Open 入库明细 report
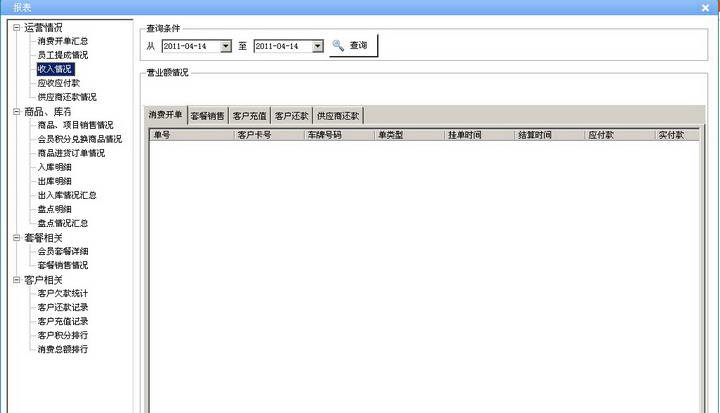720x413 pixels. 54,168
